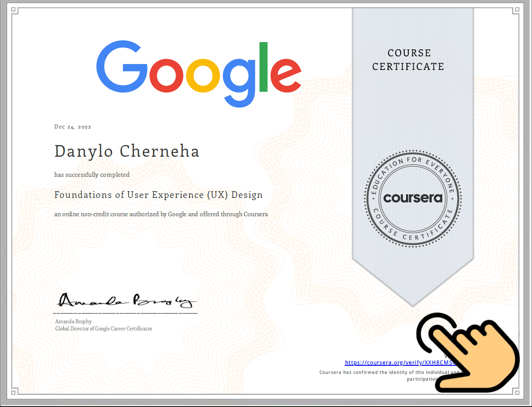Click Amanda Brophy's handwritten signature
This screenshot has height=407, width=532.
(126, 301)
